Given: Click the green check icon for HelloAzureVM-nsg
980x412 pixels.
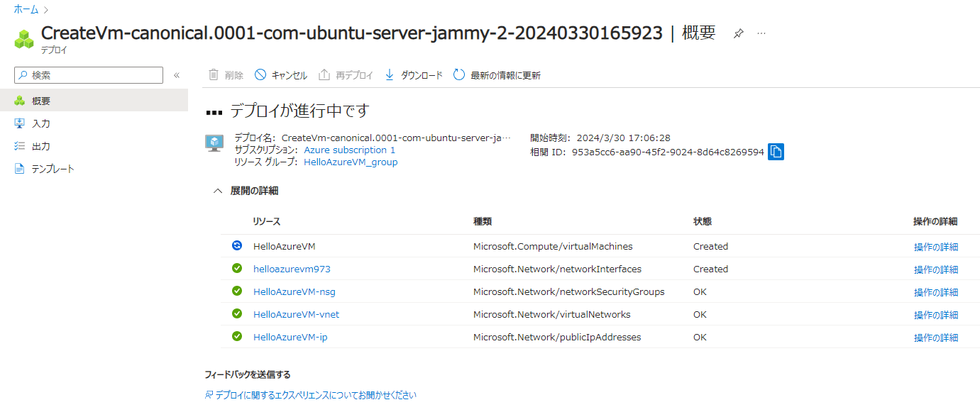Looking at the screenshot, I should tap(237, 291).
